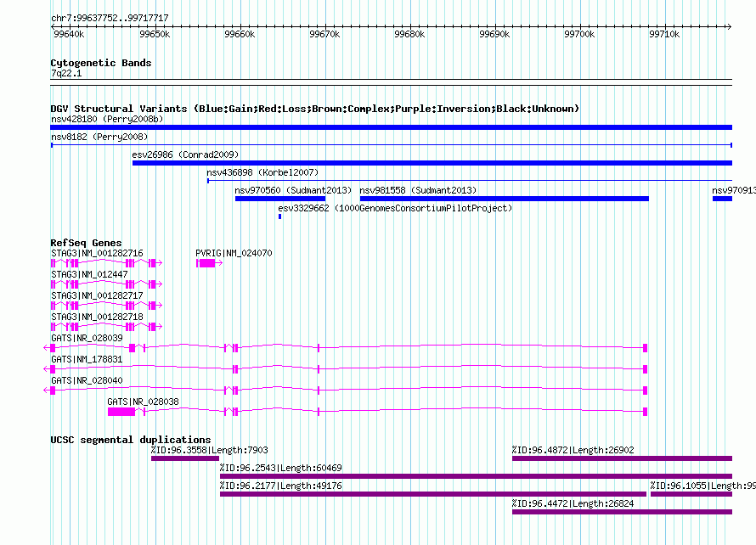Screen dimensions: 756x545
Task: Click the %ID:96.2177|Length:49176 label
Action: click(281, 486)
